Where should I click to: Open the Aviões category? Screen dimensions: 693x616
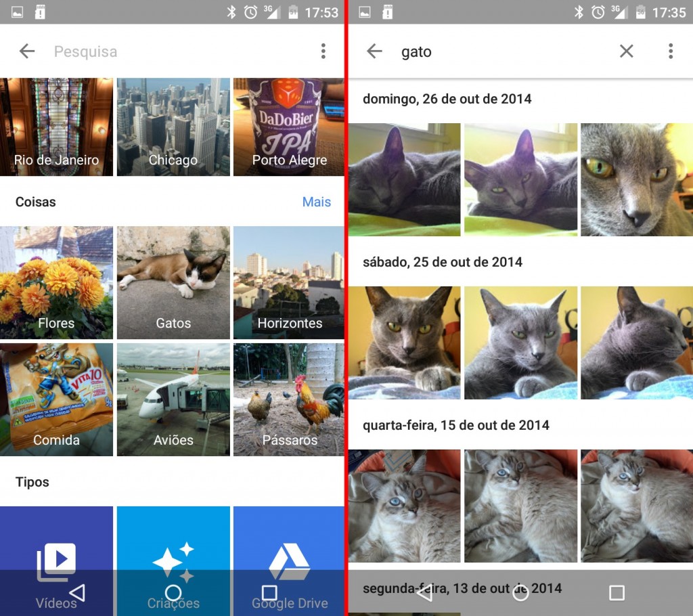click(x=173, y=400)
